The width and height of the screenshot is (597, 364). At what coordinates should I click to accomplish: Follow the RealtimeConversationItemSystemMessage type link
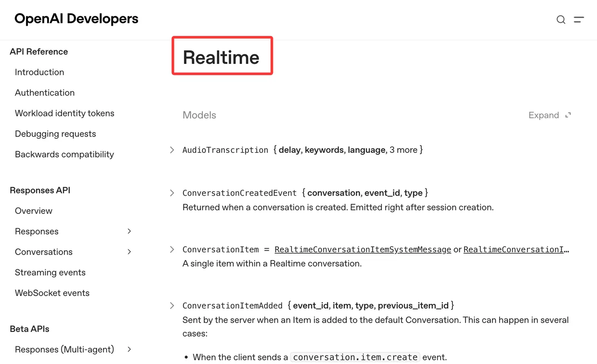tap(363, 250)
